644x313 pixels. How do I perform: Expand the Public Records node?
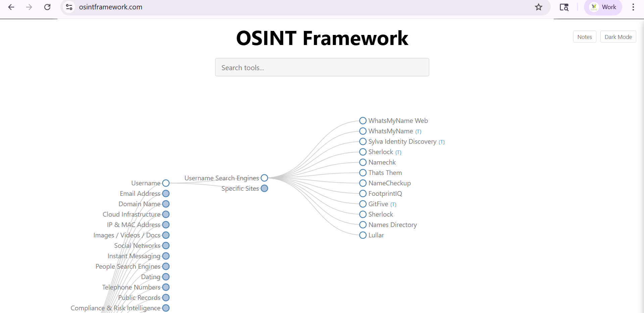click(166, 298)
